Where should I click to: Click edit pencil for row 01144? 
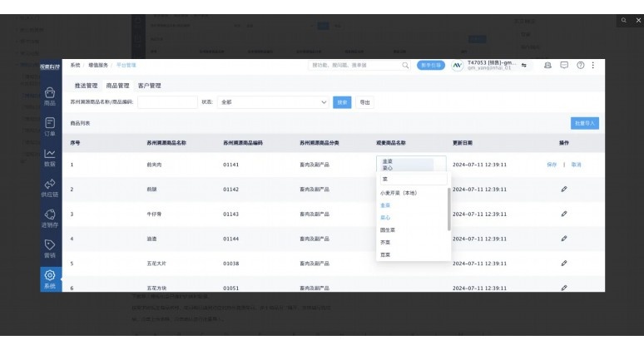click(564, 239)
